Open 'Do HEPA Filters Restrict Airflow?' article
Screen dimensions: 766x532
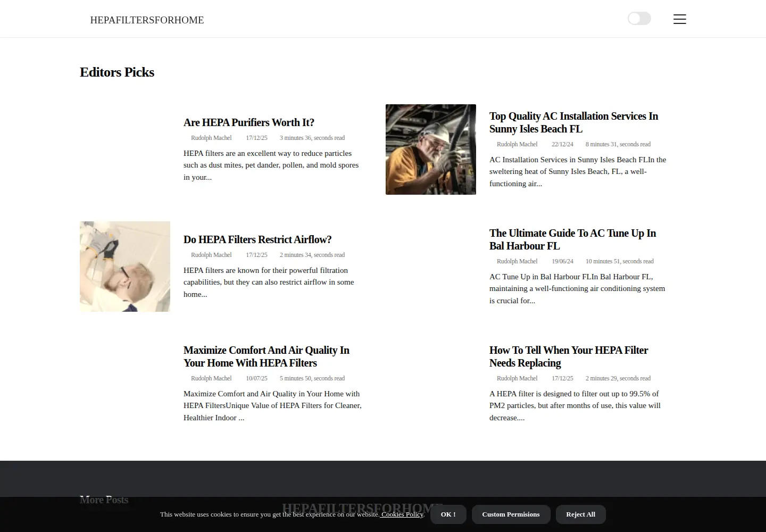(257, 239)
